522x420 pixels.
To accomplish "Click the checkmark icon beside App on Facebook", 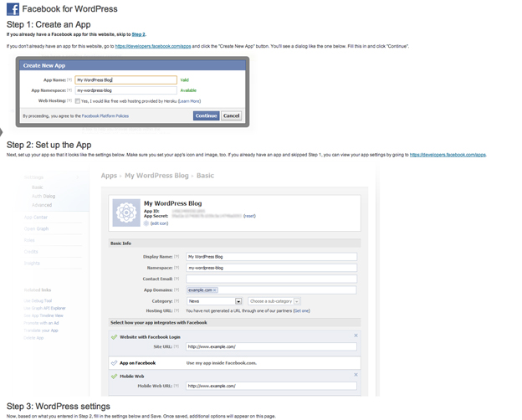I will pyautogui.click(x=115, y=363).
